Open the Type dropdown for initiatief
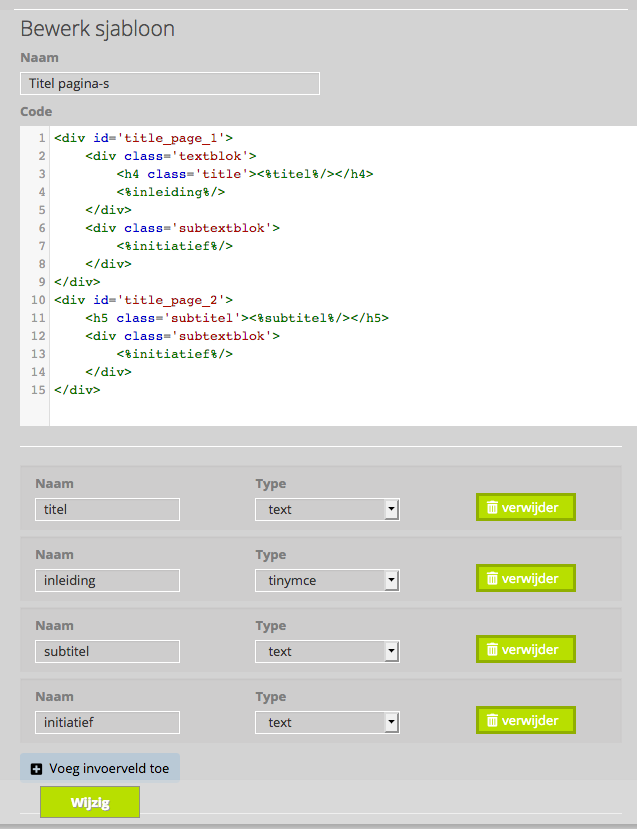 tap(327, 722)
